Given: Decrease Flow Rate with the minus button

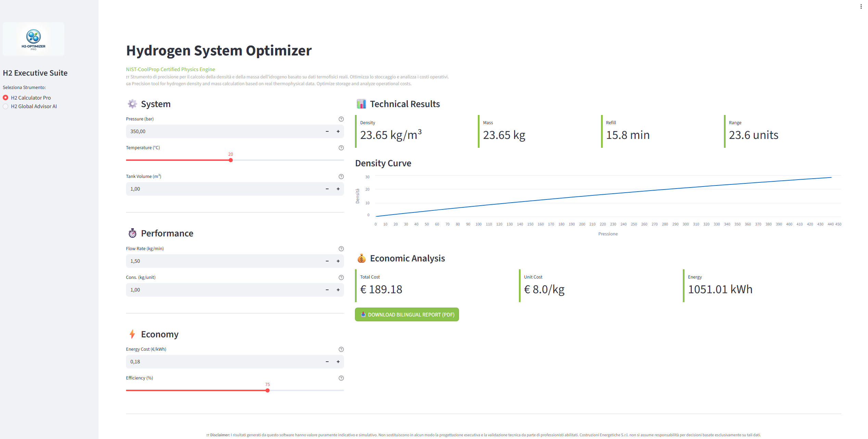Looking at the screenshot, I should [x=327, y=261].
